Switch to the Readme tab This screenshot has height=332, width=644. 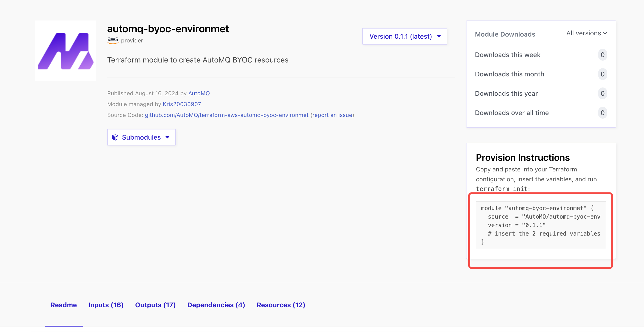coord(64,305)
